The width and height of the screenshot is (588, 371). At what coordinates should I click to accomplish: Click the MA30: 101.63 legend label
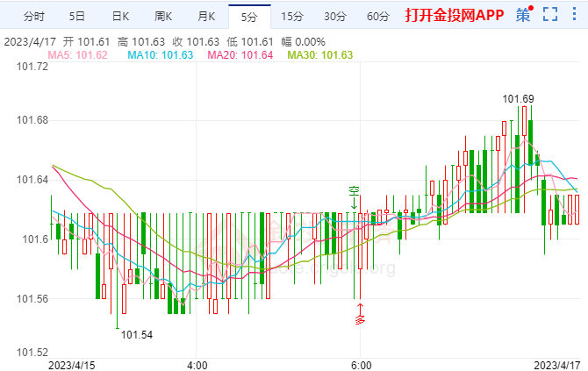[319, 55]
